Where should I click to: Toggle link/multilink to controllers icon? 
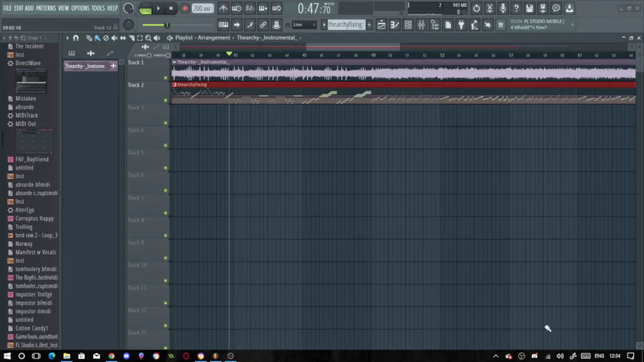tap(263, 24)
